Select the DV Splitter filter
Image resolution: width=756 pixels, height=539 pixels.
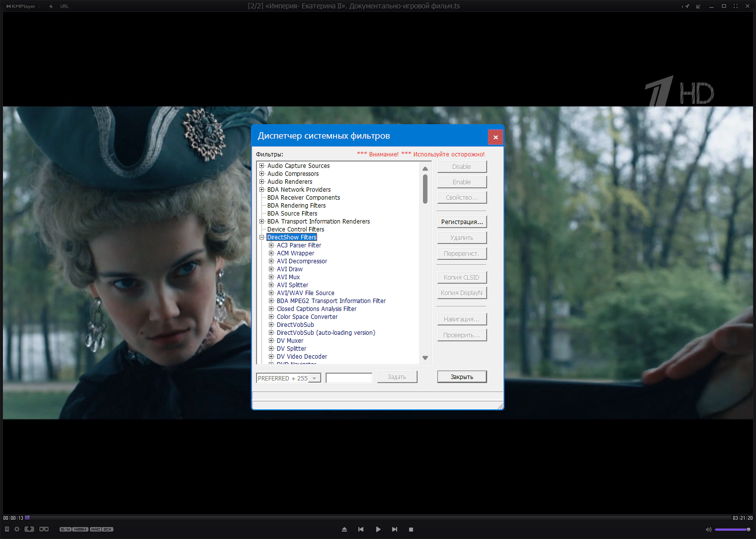(x=292, y=349)
